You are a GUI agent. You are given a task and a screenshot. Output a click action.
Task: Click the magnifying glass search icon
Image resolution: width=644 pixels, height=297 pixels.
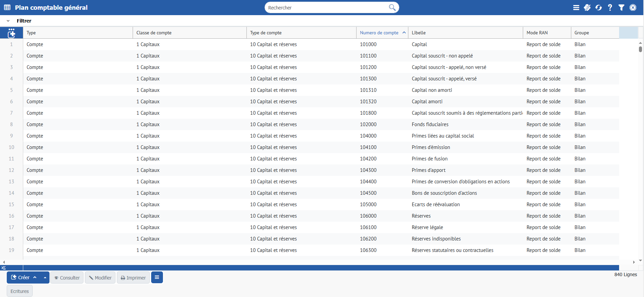coord(392,7)
